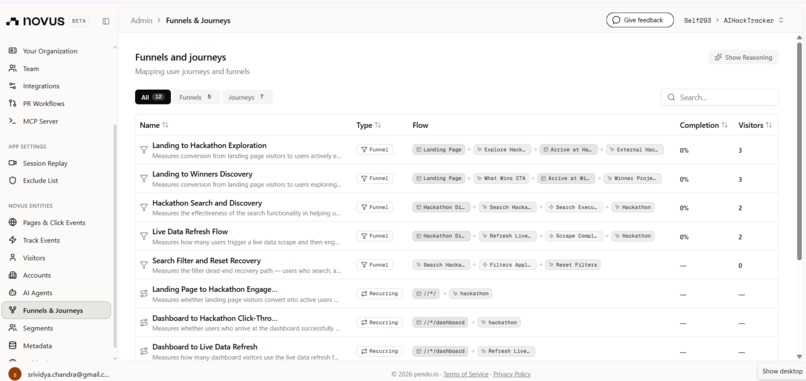The image size is (806, 381).
Task: Focus the Search input field
Action: (x=720, y=97)
